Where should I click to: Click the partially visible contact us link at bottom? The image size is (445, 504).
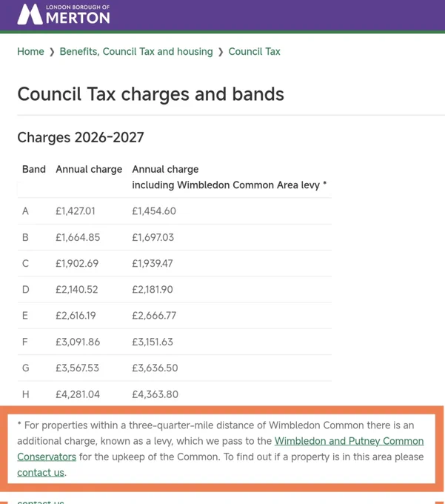(x=41, y=502)
